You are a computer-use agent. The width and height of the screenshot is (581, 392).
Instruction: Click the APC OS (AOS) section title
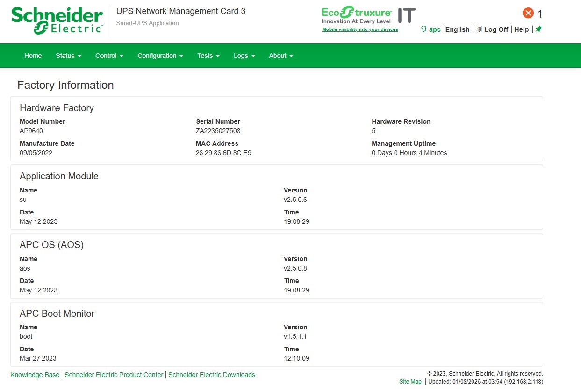(51, 245)
